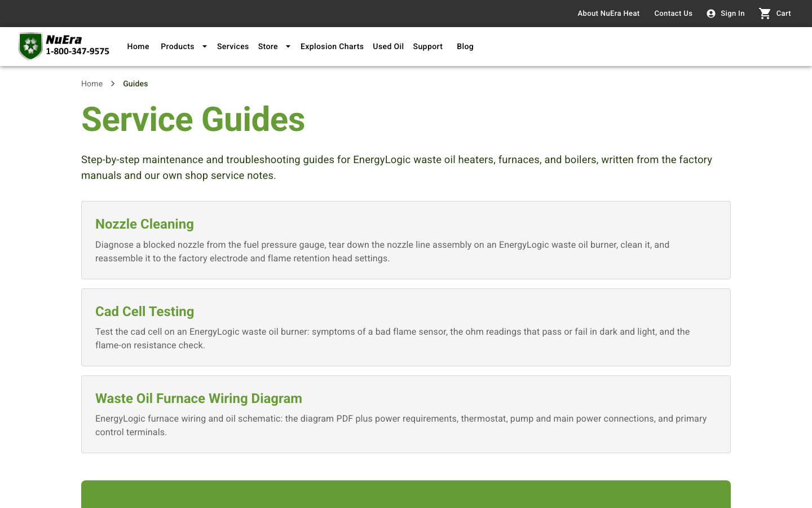Click the NuEra brand name text

tap(64, 40)
